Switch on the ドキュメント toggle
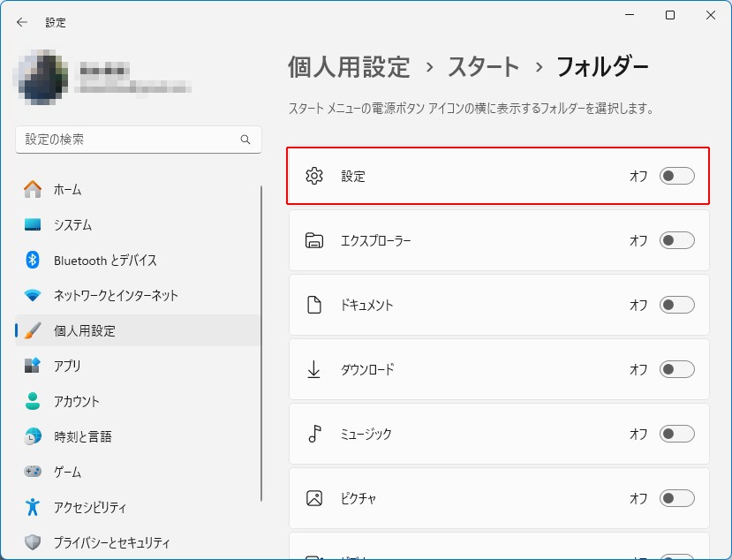Image resolution: width=732 pixels, height=560 pixels. pos(677,305)
